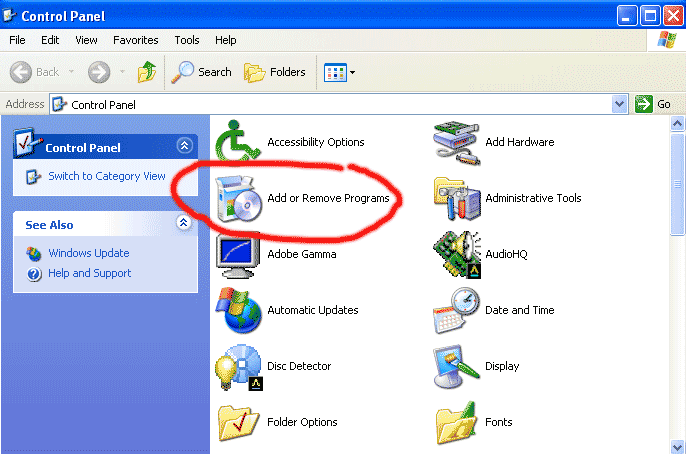The width and height of the screenshot is (686, 454).
Task: Click the title bar Control Panel icon
Action: click(x=9, y=16)
